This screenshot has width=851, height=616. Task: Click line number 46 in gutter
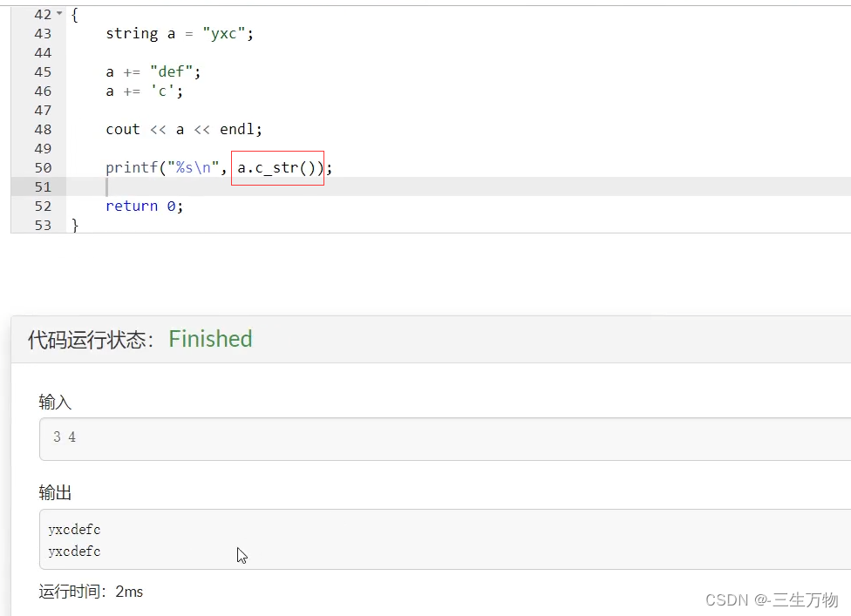(x=43, y=91)
